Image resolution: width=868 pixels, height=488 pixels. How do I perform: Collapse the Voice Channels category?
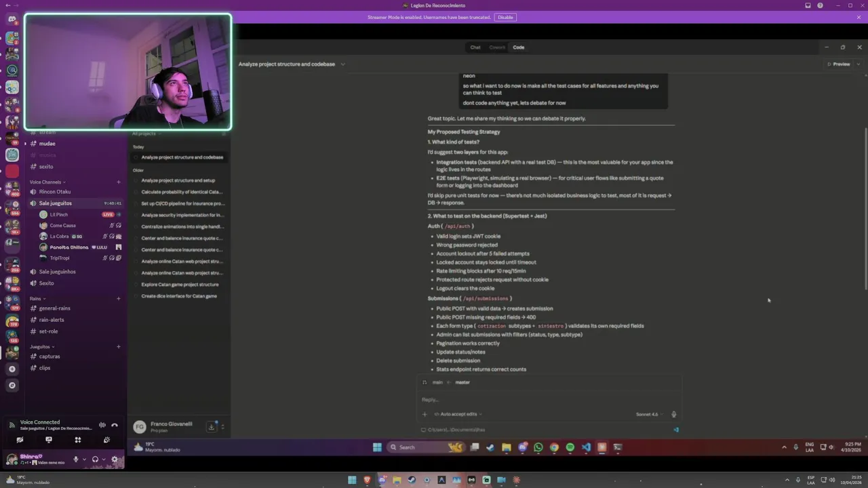47,182
